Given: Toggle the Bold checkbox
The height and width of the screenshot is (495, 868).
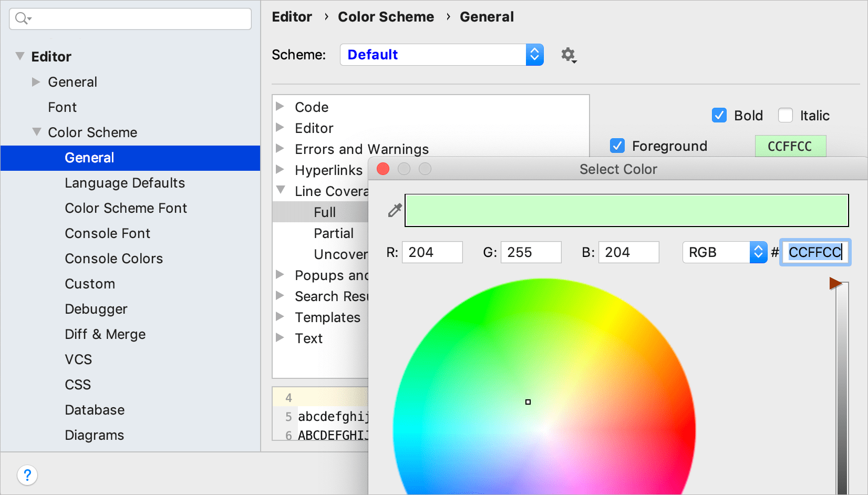Looking at the screenshot, I should pyautogui.click(x=719, y=115).
